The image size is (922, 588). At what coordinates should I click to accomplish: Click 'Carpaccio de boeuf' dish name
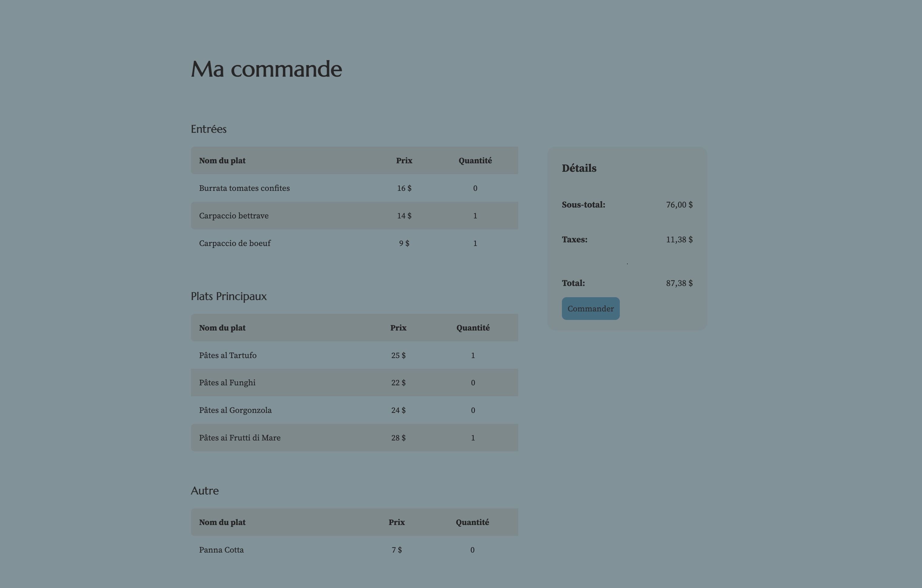point(235,243)
